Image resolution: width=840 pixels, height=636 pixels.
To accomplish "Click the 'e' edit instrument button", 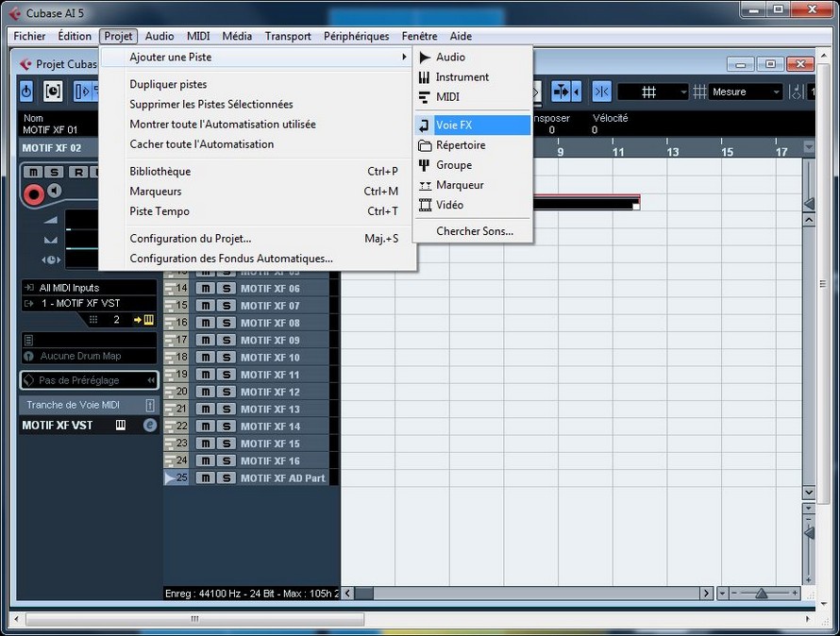I will [149, 426].
